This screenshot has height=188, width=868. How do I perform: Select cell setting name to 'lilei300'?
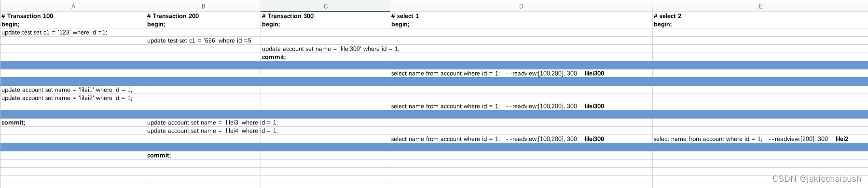(x=325, y=49)
